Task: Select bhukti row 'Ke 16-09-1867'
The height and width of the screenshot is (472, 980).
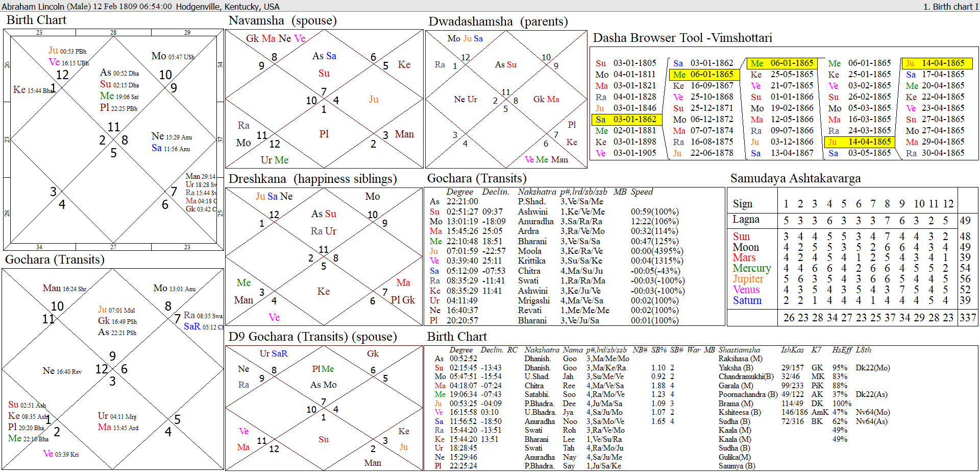Action: point(703,86)
